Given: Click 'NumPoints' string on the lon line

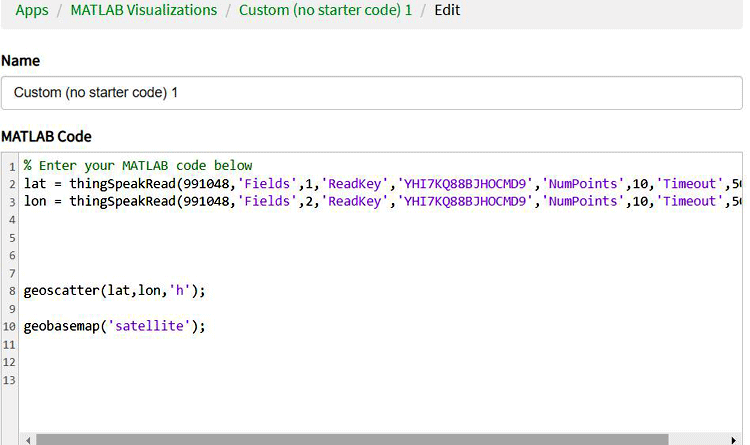Looking at the screenshot, I should (x=583, y=201).
